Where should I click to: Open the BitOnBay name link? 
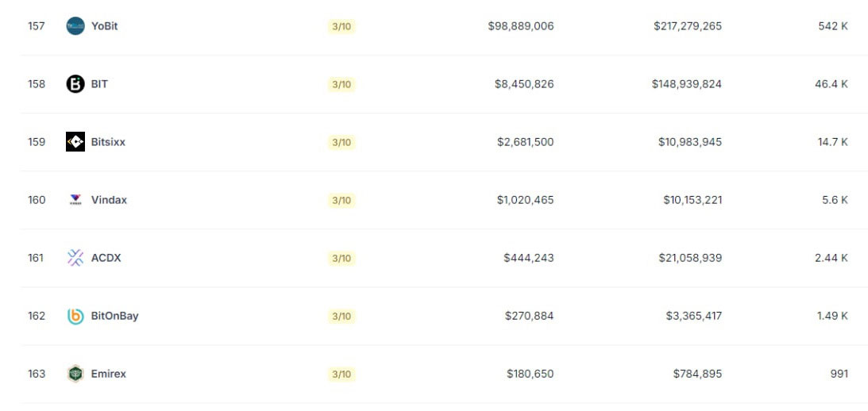(115, 316)
